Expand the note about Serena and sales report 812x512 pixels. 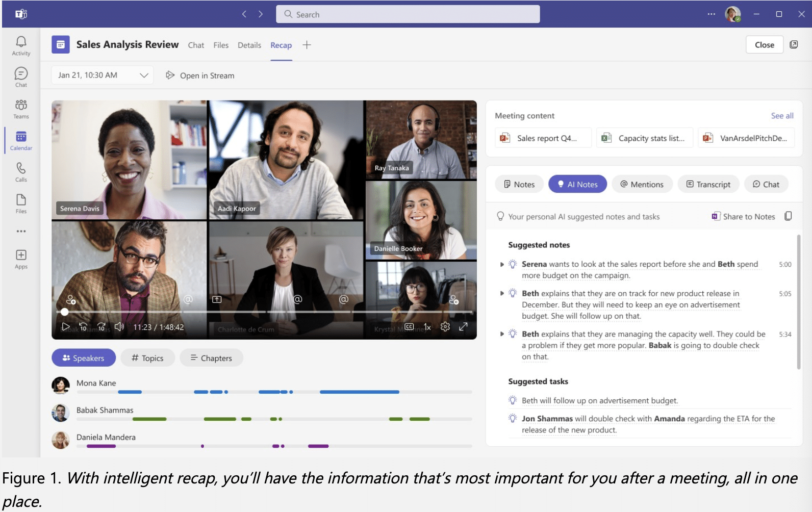502,264
